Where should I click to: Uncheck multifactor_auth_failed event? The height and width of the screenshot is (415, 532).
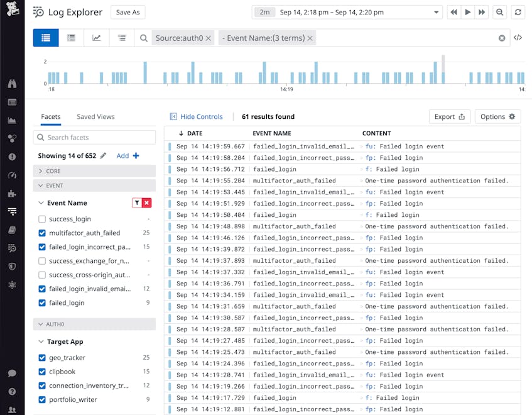click(42, 233)
